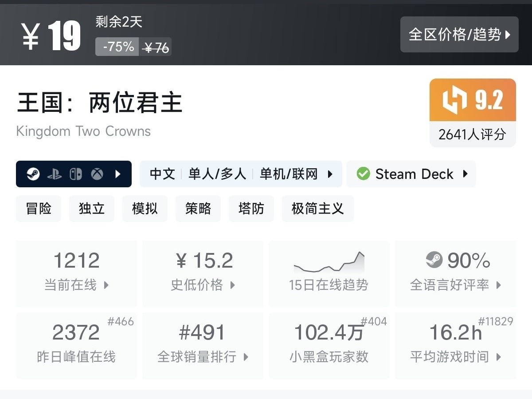Select the 极简主义 minimalism tag
The image size is (532, 399).
click(x=317, y=209)
